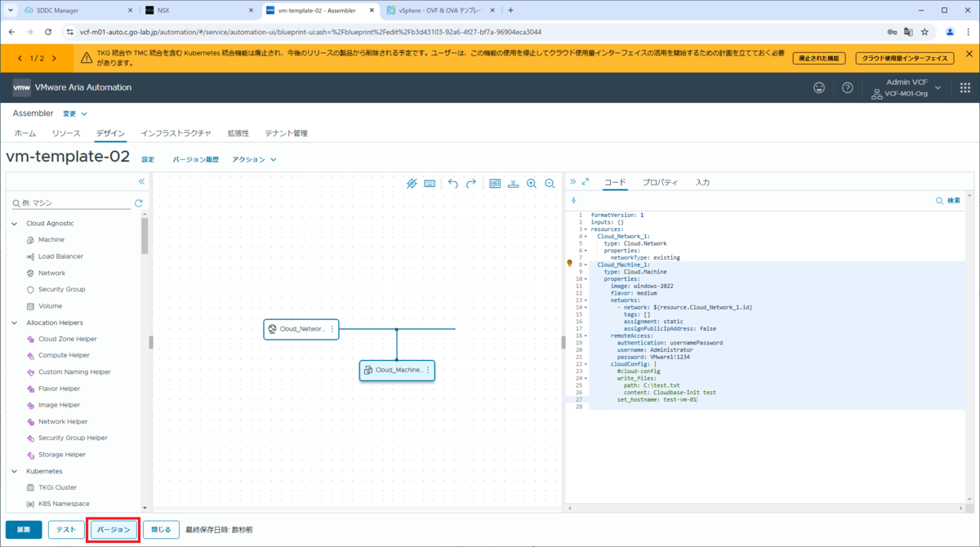Viewport: 980px width, 547px height.
Task: Select Cloud Zone Helper in palette
Action: pos(67,339)
